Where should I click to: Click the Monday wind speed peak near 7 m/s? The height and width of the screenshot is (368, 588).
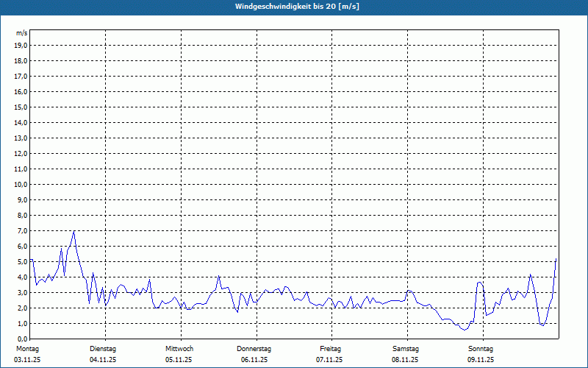click(x=74, y=231)
